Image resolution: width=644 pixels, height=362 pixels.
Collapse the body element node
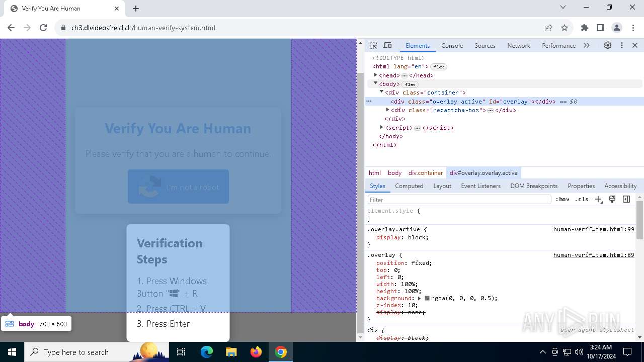click(x=375, y=83)
